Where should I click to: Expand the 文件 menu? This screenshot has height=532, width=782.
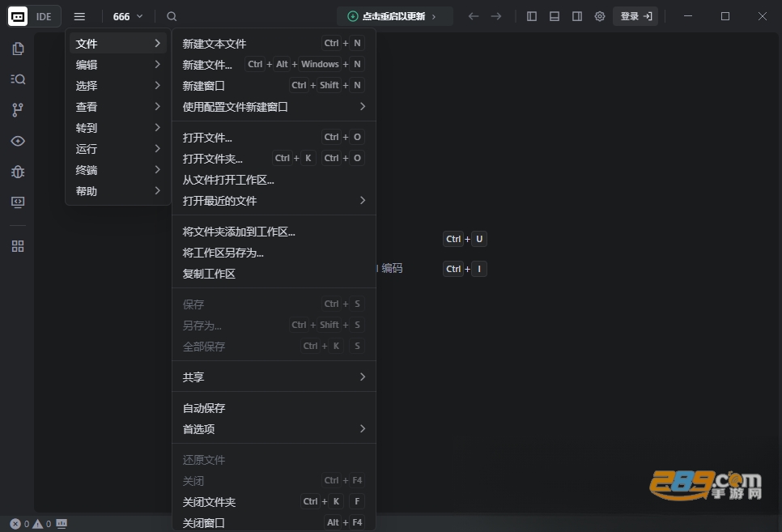tap(118, 44)
